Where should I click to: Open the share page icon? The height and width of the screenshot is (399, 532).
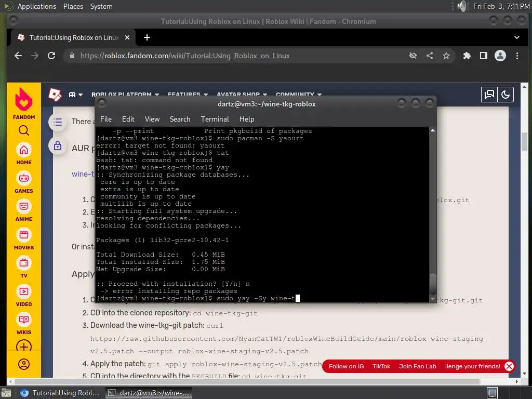[430, 56]
